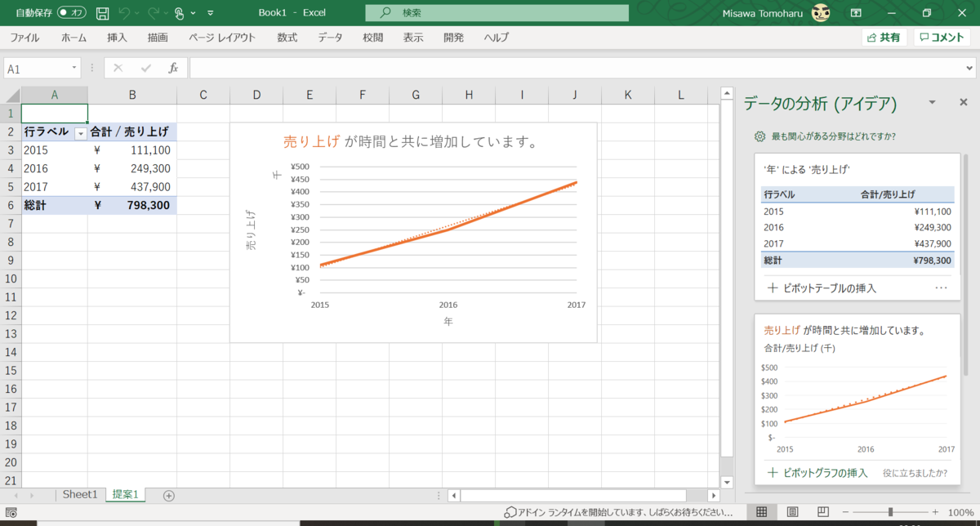
Task: Click the horizontal scrollbar right arrow
Action: click(x=713, y=495)
